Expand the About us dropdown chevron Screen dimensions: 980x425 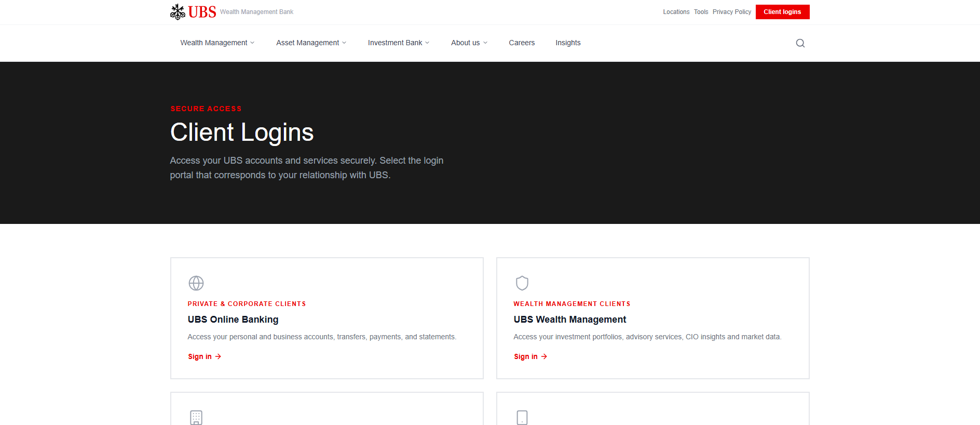pos(485,43)
